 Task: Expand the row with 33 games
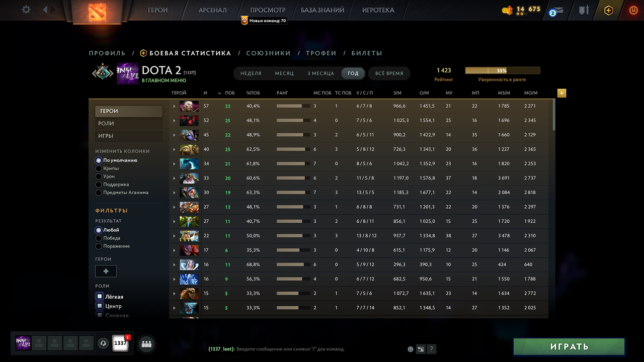pos(174,178)
